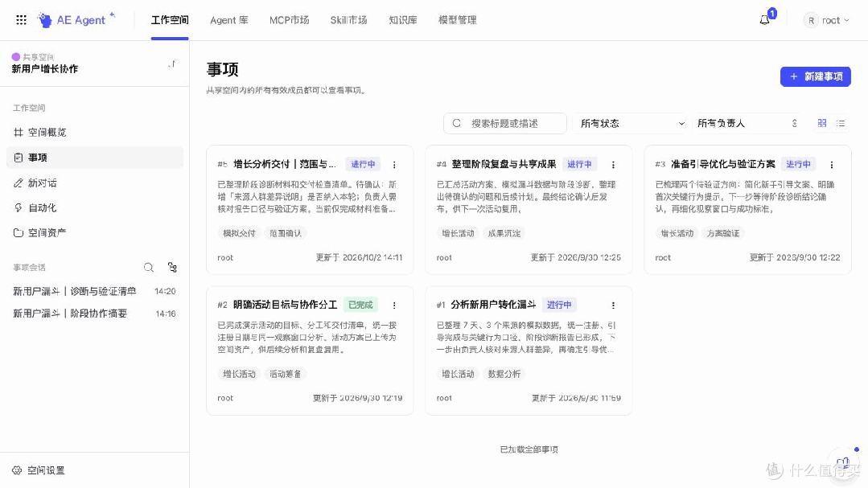Open the root user account menu

point(826,20)
